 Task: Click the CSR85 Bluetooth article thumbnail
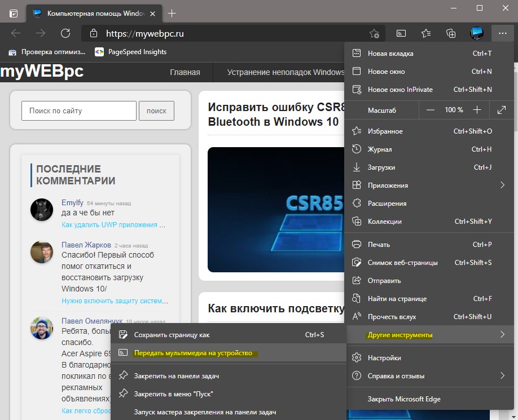click(276, 210)
